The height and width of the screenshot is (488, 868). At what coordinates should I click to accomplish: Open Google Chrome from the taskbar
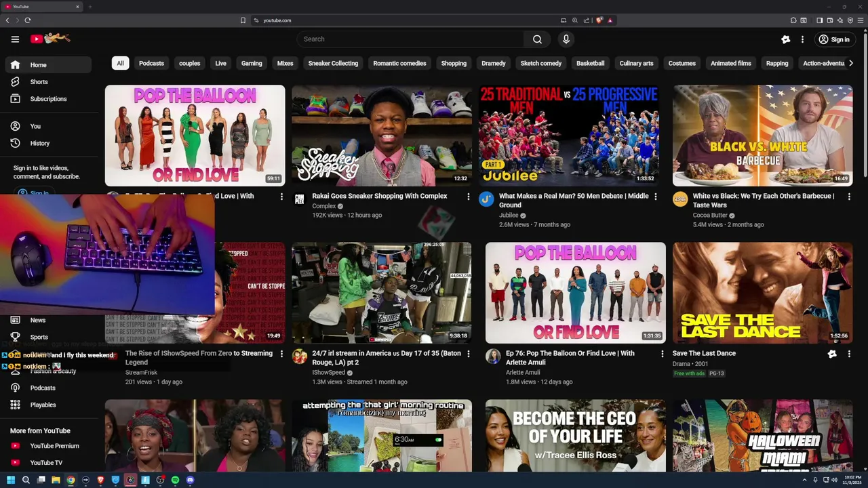pos(71,480)
